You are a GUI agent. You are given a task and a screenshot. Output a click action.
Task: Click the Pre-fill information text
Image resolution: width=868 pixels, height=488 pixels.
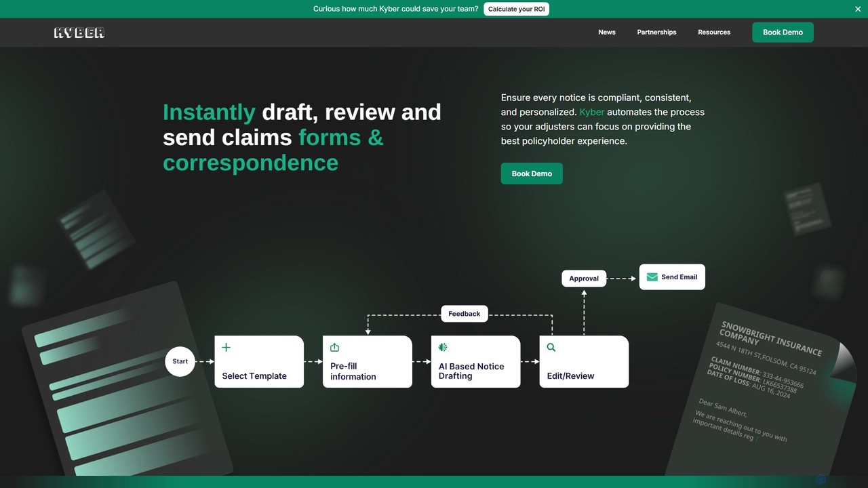tap(353, 371)
